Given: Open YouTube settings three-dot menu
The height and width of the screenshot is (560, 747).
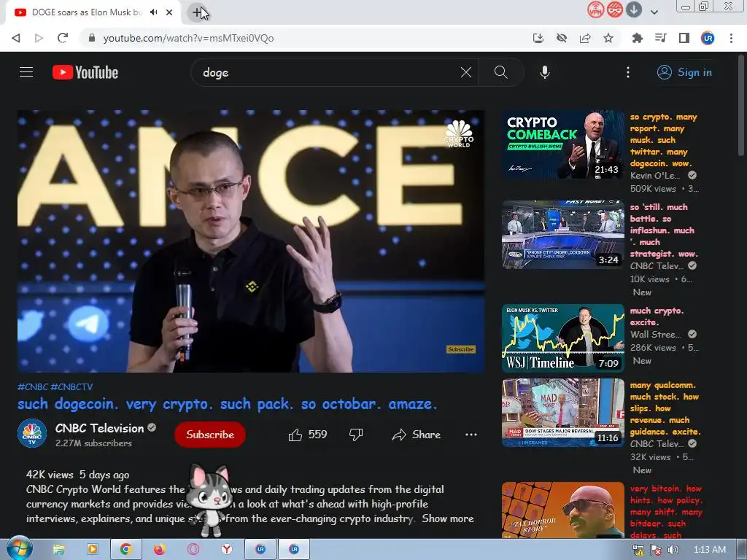Looking at the screenshot, I should (628, 72).
